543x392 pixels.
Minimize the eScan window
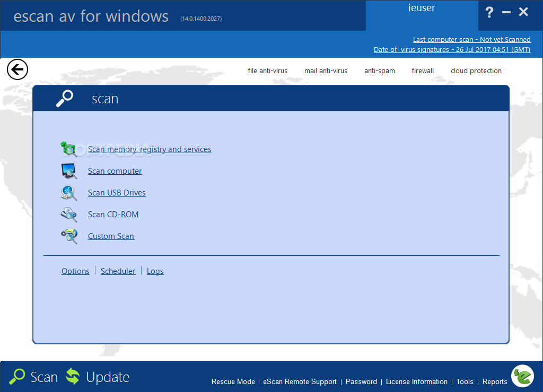[x=506, y=13]
